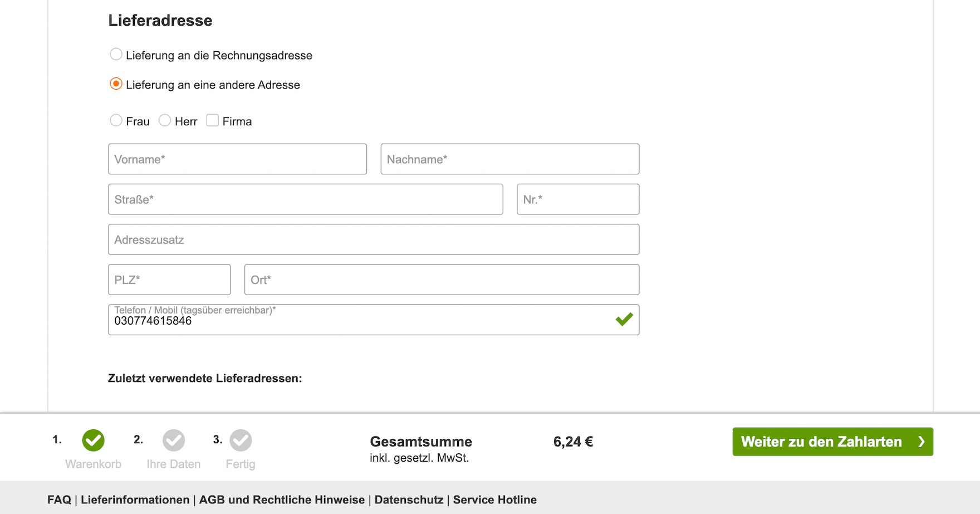Click the grey Fertig step checkmark icon
Image resolution: width=980 pixels, height=514 pixels.
(241, 440)
